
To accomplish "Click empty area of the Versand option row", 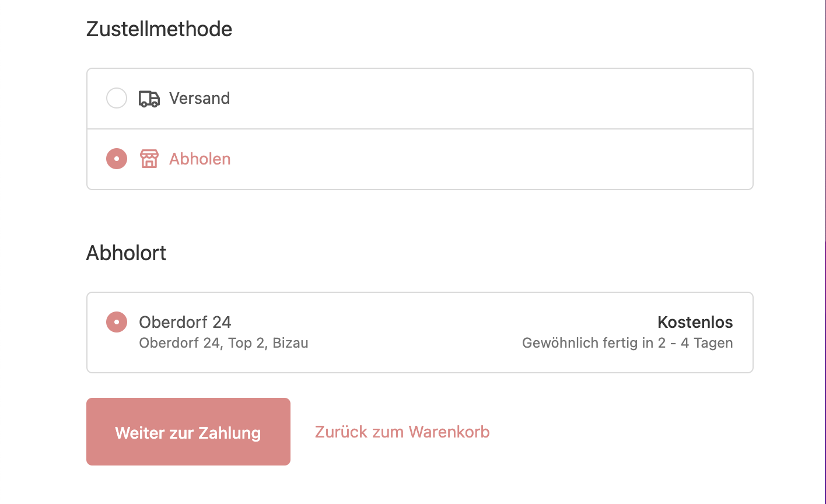I will (467, 99).
